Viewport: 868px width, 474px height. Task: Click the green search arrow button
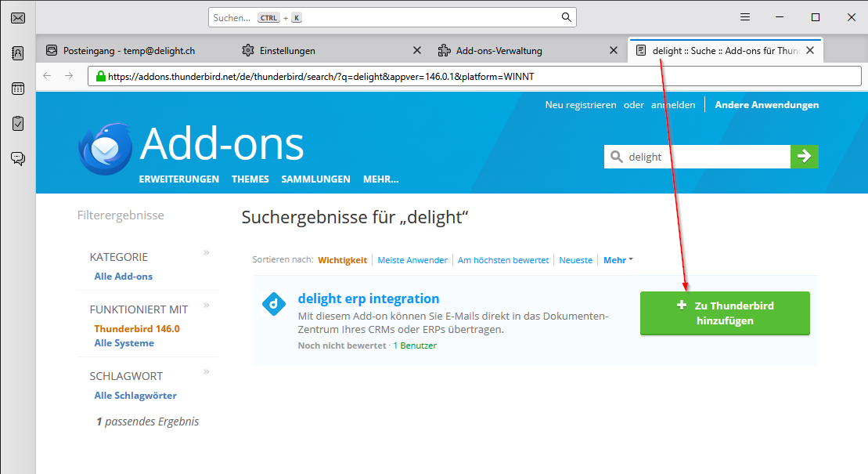click(805, 157)
